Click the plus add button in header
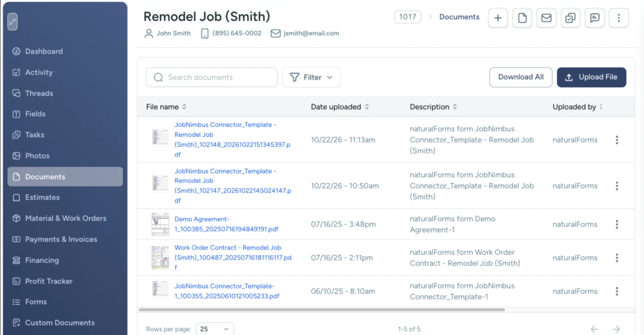 498,18
